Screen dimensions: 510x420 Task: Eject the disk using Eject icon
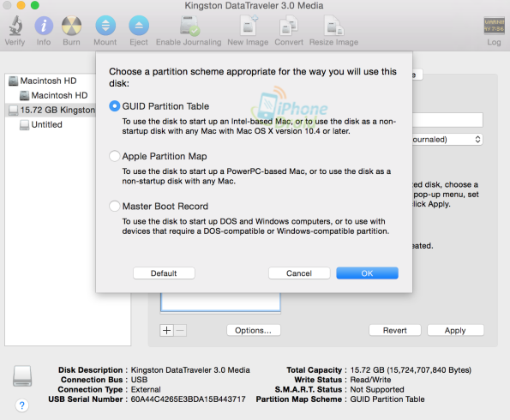pyautogui.click(x=139, y=26)
